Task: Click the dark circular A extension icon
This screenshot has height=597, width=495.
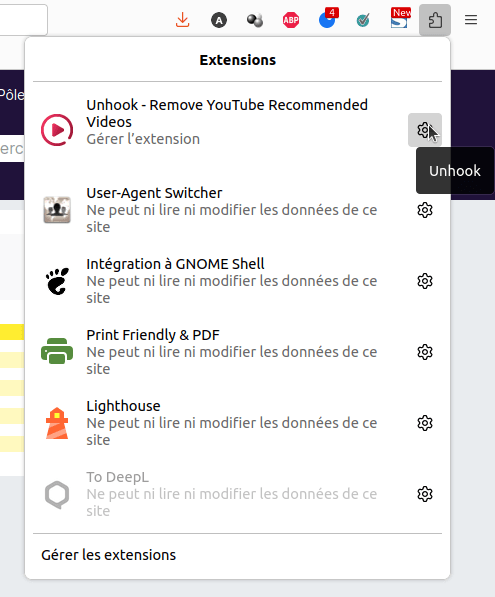Action: click(219, 20)
